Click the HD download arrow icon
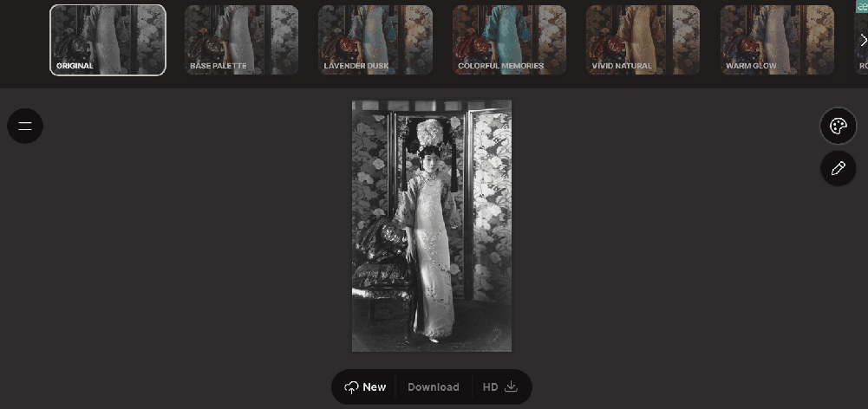Screen dimensions: 868x409 click(512, 386)
